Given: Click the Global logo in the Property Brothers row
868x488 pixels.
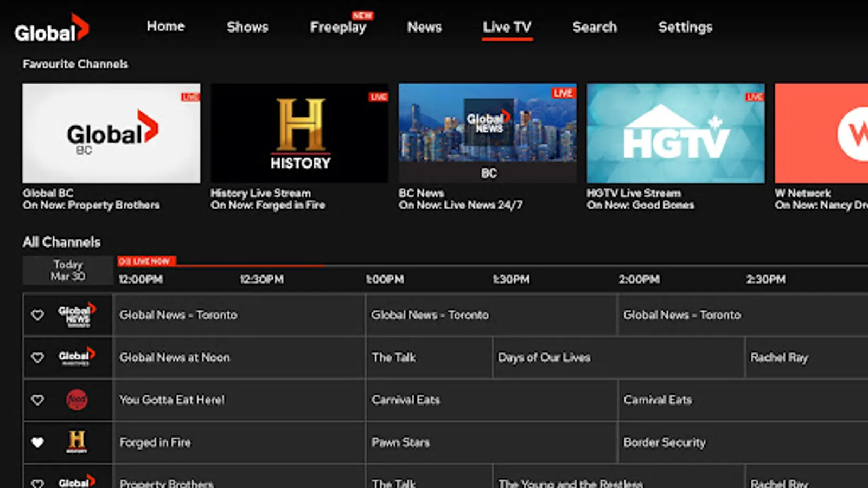Looking at the screenshot, I should click(x=76, y=481).
